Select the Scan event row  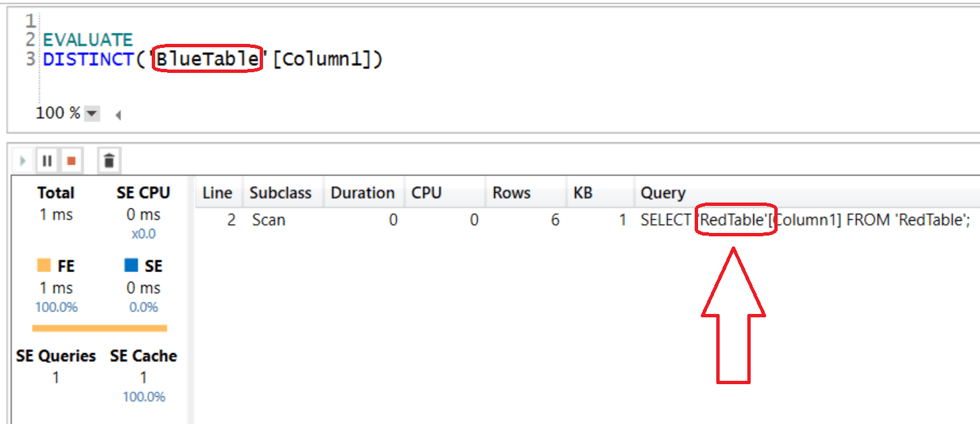269,220
